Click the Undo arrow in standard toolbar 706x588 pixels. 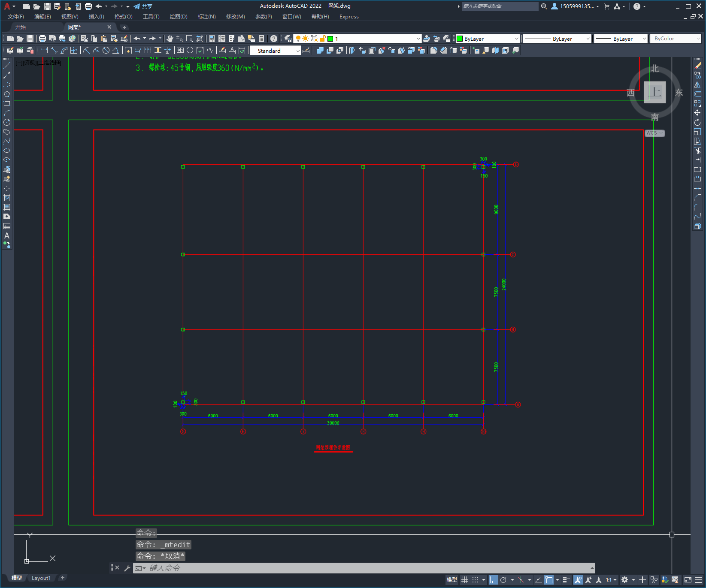pos(137,39)
